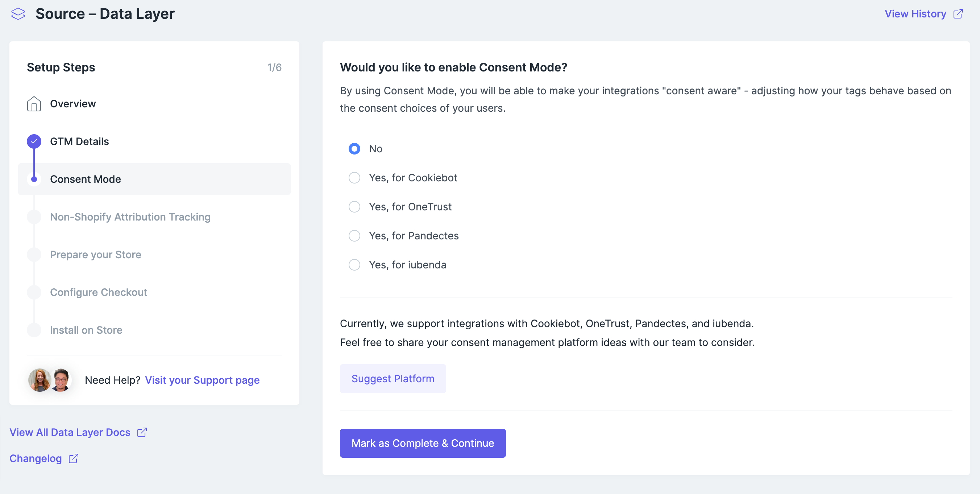
Task: Open the Overview setup step
Action: [72, 103]
